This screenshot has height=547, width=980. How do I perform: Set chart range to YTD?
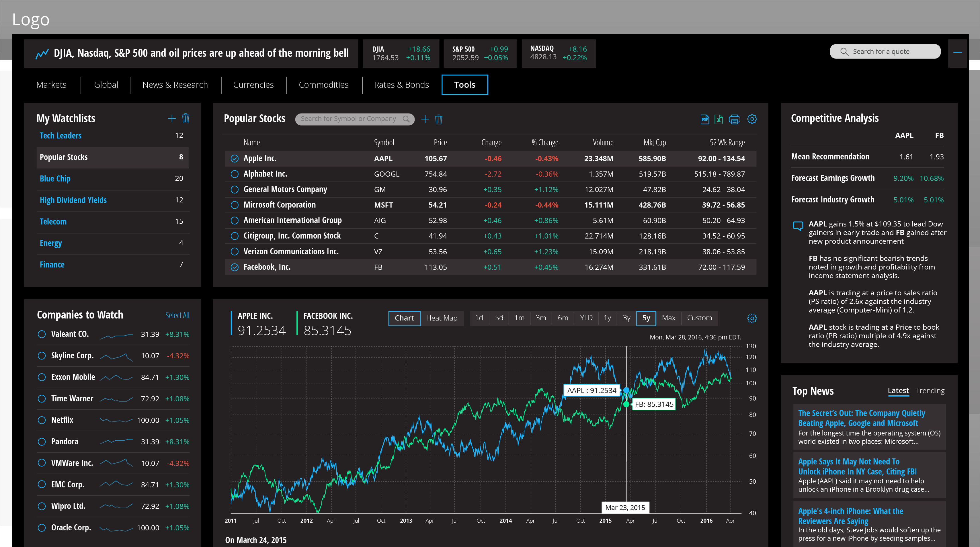click(x=586, y=318)
